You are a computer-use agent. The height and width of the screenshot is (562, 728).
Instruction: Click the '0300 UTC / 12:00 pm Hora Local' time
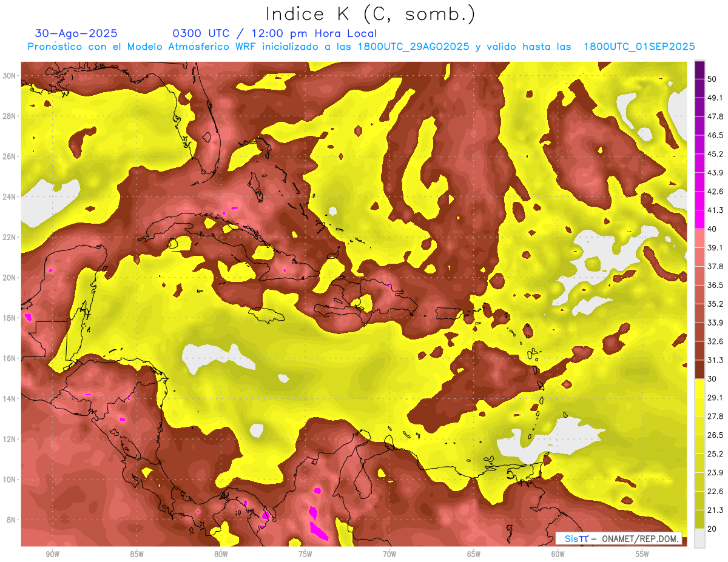275,34
